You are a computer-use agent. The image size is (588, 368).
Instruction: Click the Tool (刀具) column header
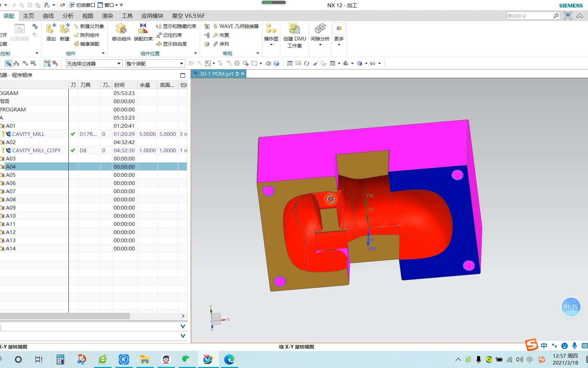click(x=89, y=85)
